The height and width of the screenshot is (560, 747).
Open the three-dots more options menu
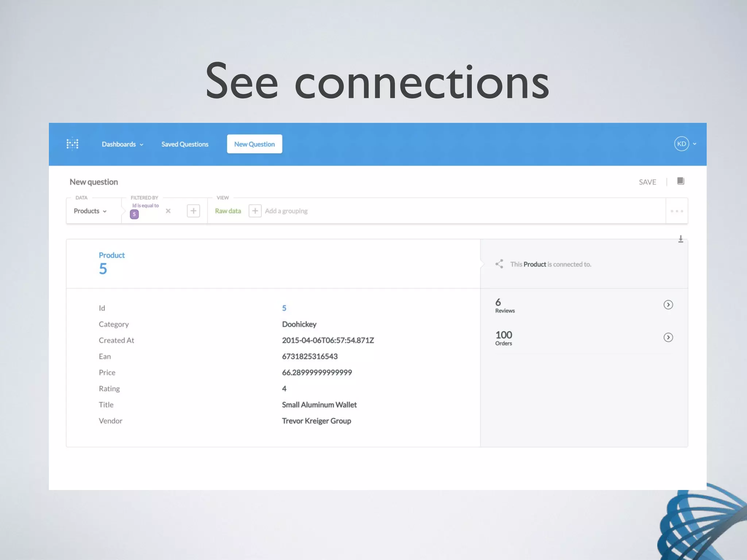coord(677,211)
